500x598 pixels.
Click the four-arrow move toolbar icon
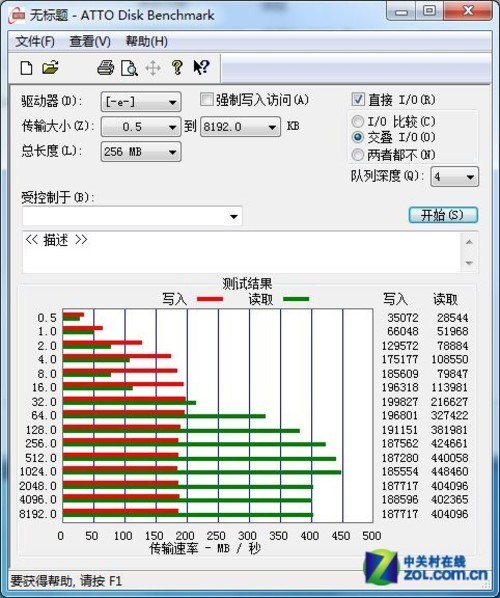click(x=153, y=69)
